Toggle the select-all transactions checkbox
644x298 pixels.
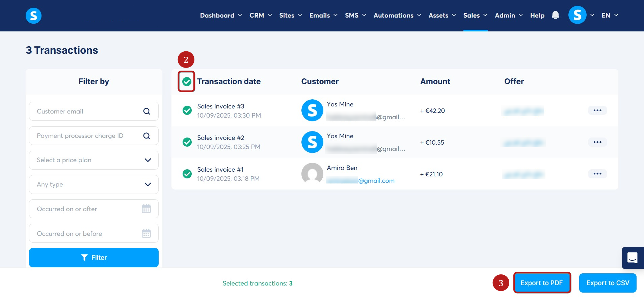click(187, 81)
